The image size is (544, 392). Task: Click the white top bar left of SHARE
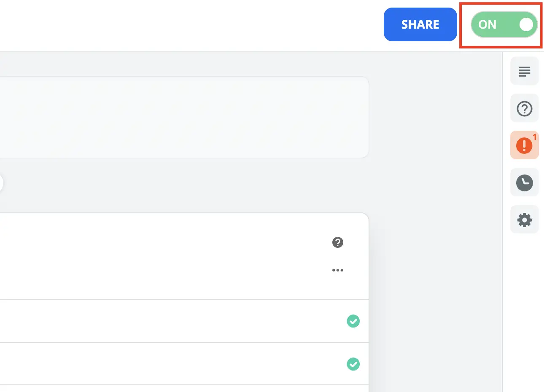pos(190,25)
